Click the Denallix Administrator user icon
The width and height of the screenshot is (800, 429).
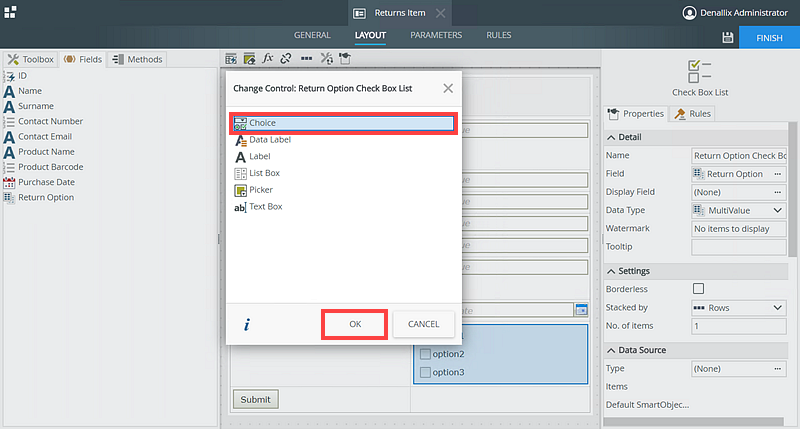689,12
